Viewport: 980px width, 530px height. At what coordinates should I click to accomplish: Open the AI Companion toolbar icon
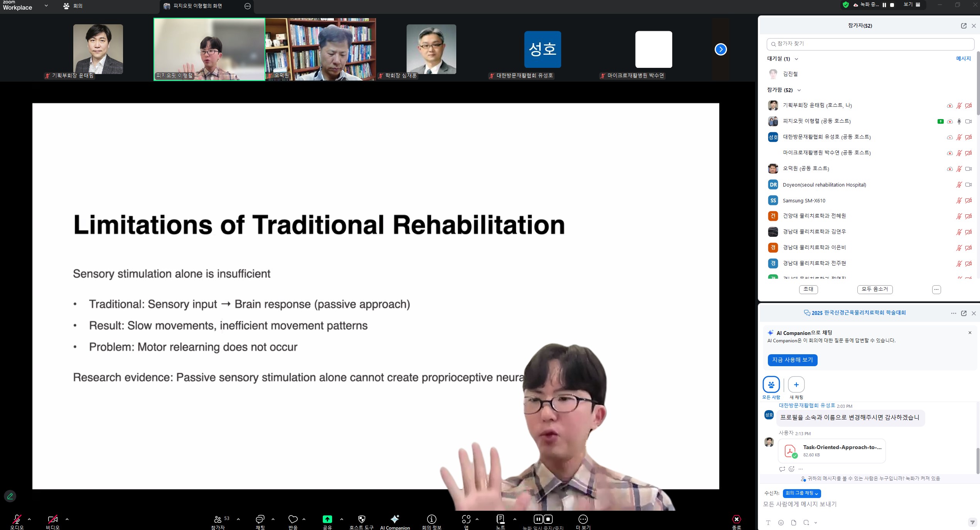point(395,519)
